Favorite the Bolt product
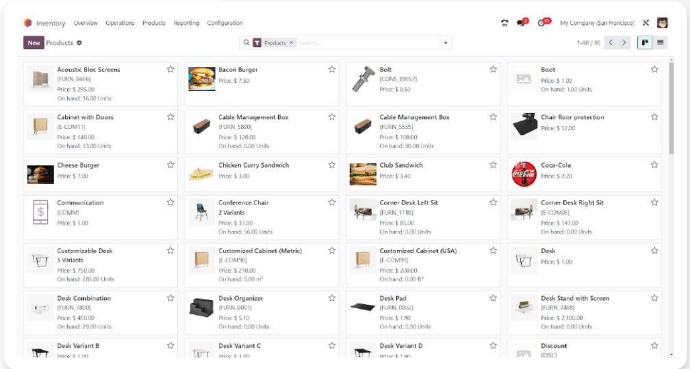Viewport: 690px width, 369px height. pos(493,69)
